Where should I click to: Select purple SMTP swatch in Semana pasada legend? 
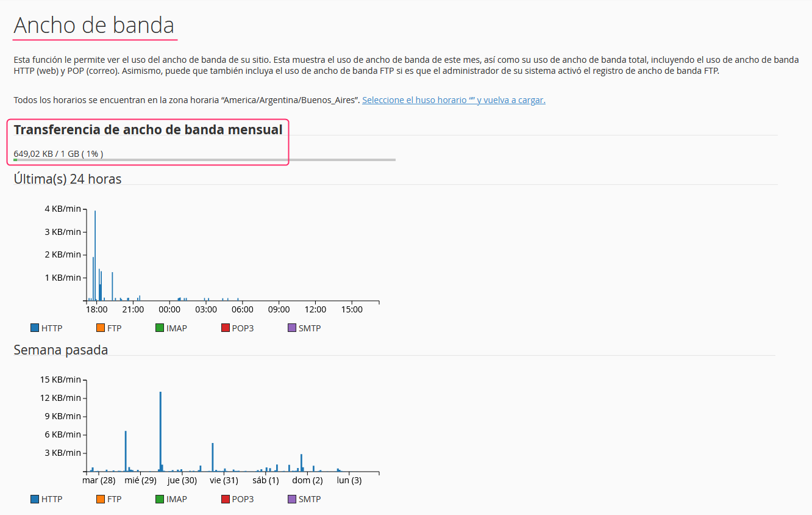pos(291,499)
